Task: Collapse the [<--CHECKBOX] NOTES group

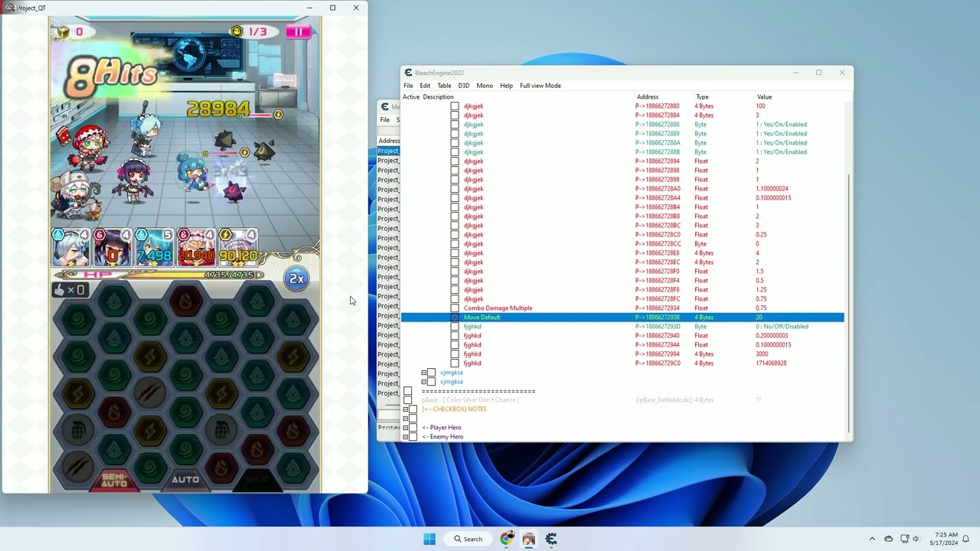Action: pos(405,409)
